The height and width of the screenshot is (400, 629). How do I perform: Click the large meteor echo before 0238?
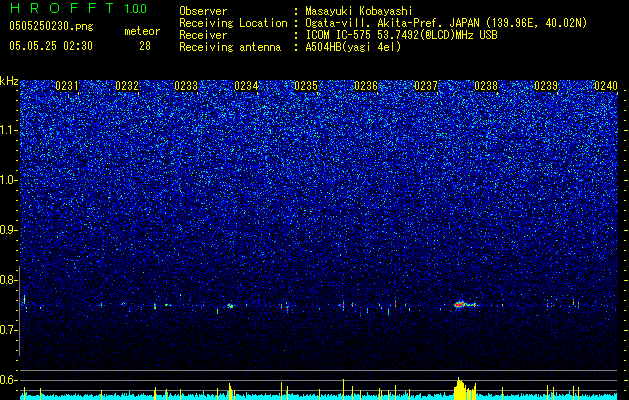464,304
